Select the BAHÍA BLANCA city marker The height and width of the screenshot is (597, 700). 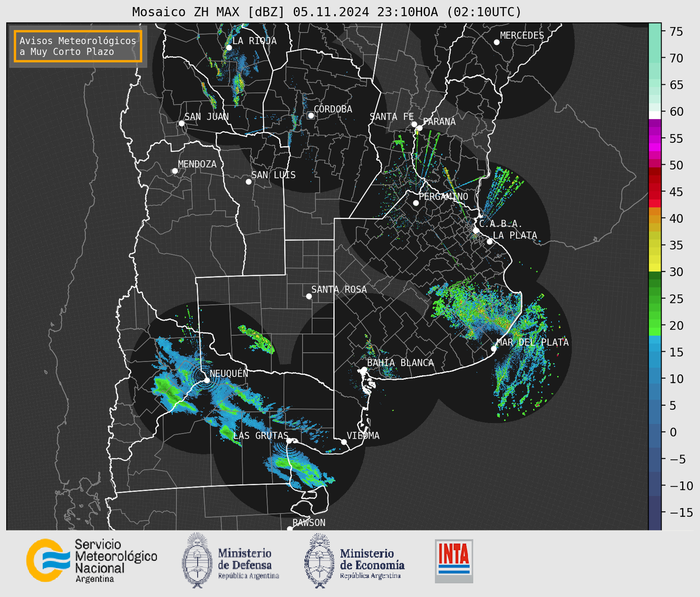(x=364, y=369)
